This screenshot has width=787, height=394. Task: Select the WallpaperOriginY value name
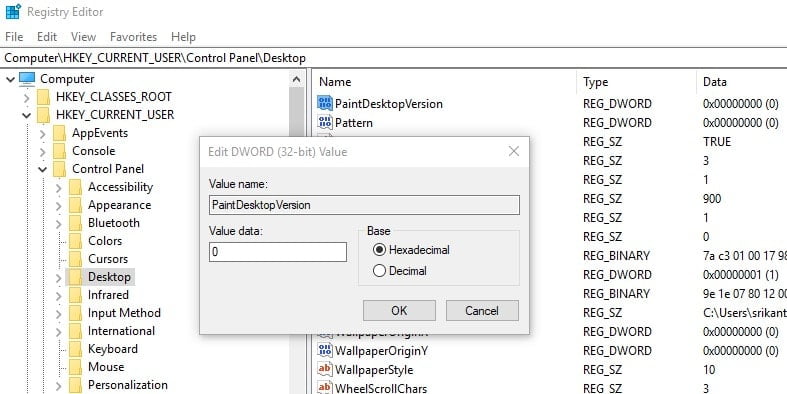coord(381,350)
